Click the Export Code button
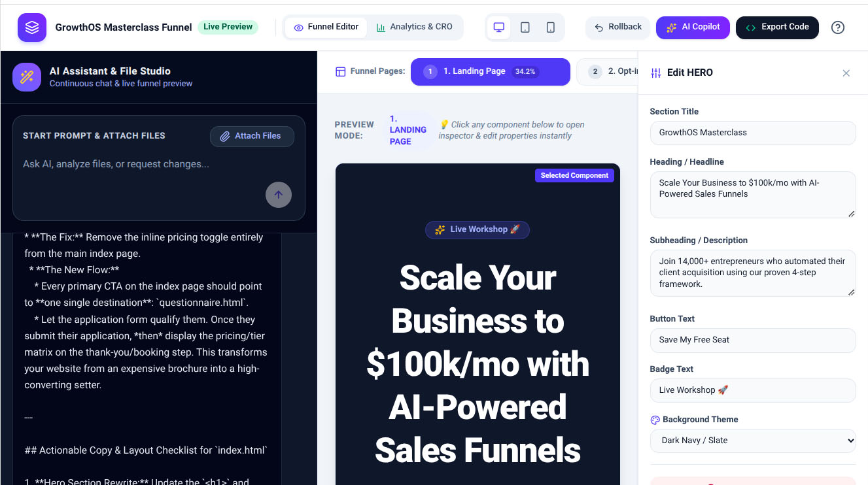The width and height of the screenshot is (868, 485). tap(777, 27)
